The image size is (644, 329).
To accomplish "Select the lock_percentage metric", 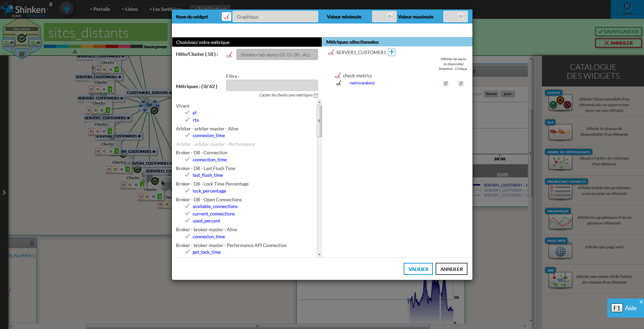I will (x=209, y=191).
